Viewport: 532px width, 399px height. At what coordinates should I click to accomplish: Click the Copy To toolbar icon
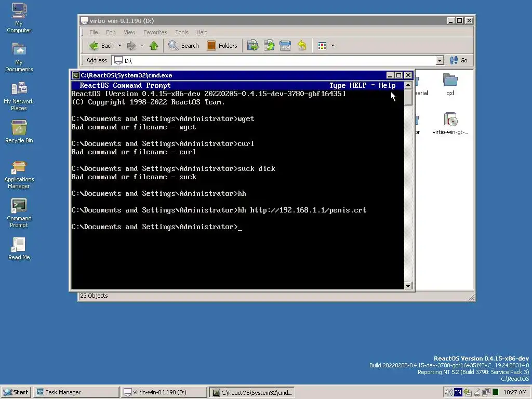click(269, 46)
